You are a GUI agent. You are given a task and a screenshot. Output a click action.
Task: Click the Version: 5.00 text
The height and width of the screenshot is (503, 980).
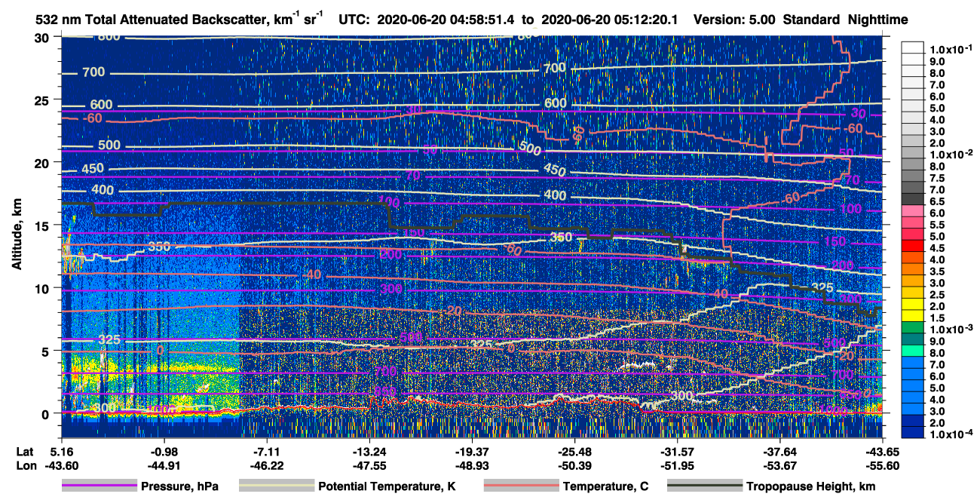[733, 20]
